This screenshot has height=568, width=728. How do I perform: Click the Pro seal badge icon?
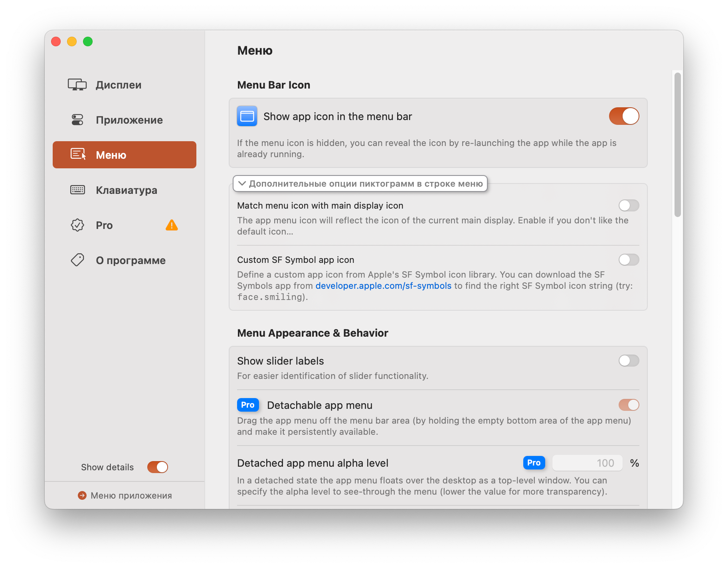77,225
